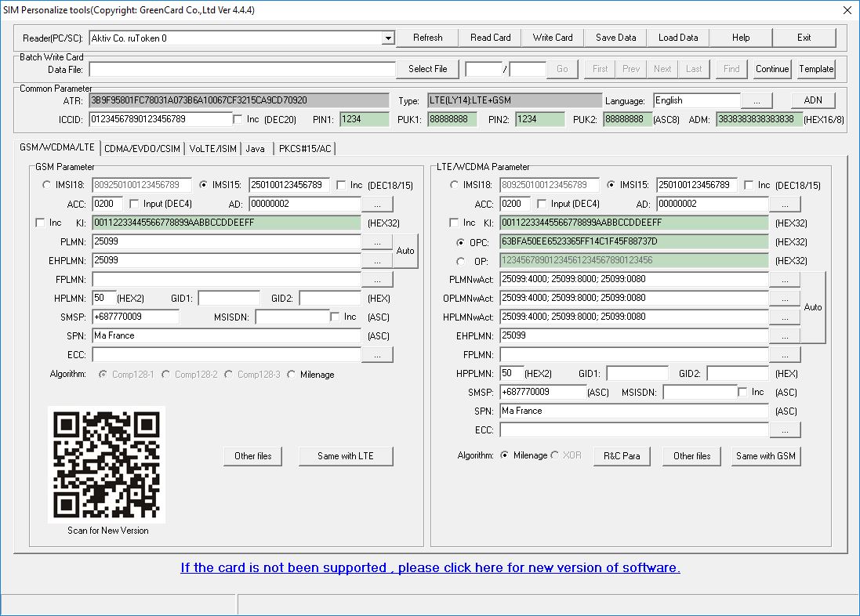860x616 pixels.
Task: Click the Read Card button
Action: (490, 38)
